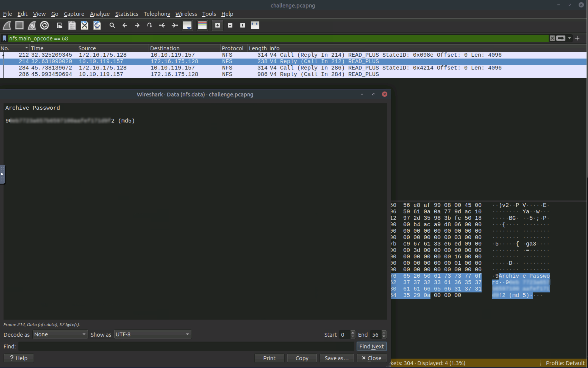The height and width of the screenshot is (368, 588).
Task: Click the Find text field
Action: 186,346
